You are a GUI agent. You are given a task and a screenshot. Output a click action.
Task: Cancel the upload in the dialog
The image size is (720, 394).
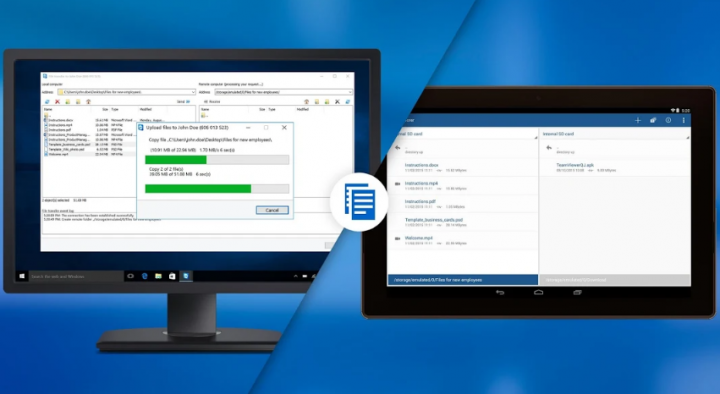pos(272,210)
